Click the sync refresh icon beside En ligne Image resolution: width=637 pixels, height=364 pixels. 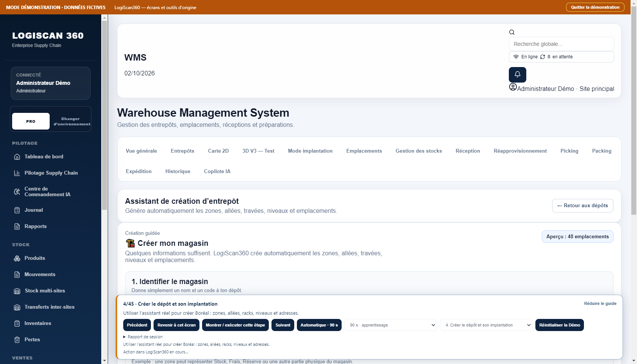coord(543,57)
